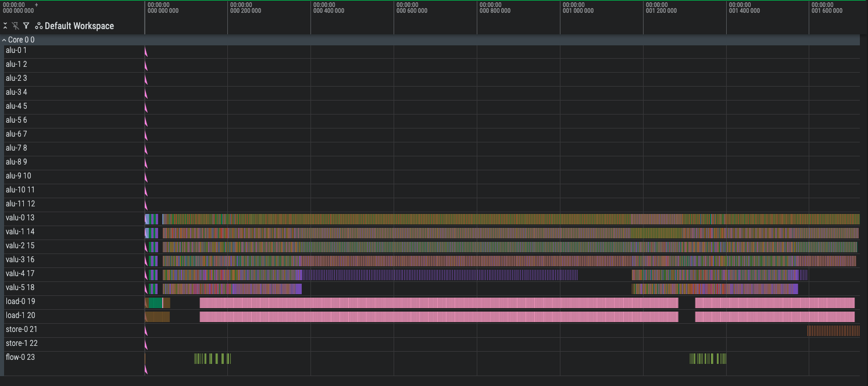Click the workspace selector icon beside Default Workspace
868x386 pixels.
pyautogui.click(x=38, y=26)
